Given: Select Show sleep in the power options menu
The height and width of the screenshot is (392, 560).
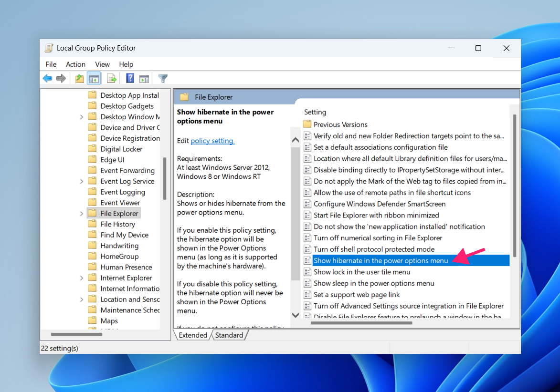Looking at the screenshot, I should pyautogui.click(x=374, y=283).
